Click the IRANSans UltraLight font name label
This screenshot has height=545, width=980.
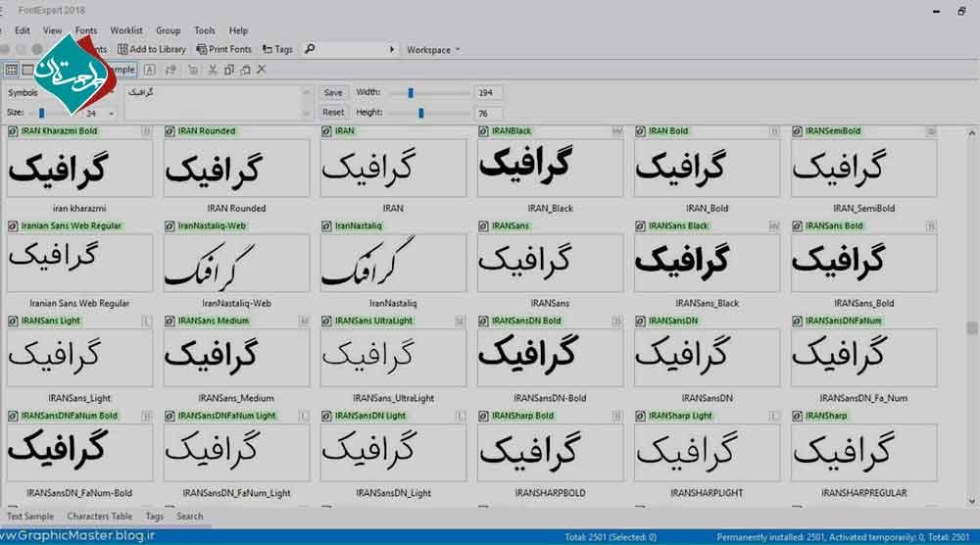click(x=373, y=322)
